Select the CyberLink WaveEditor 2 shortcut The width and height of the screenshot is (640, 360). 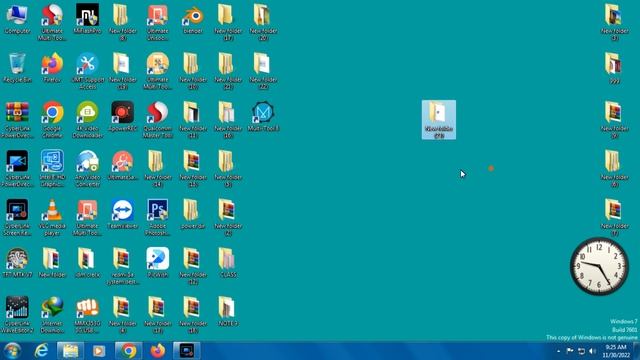17,315
